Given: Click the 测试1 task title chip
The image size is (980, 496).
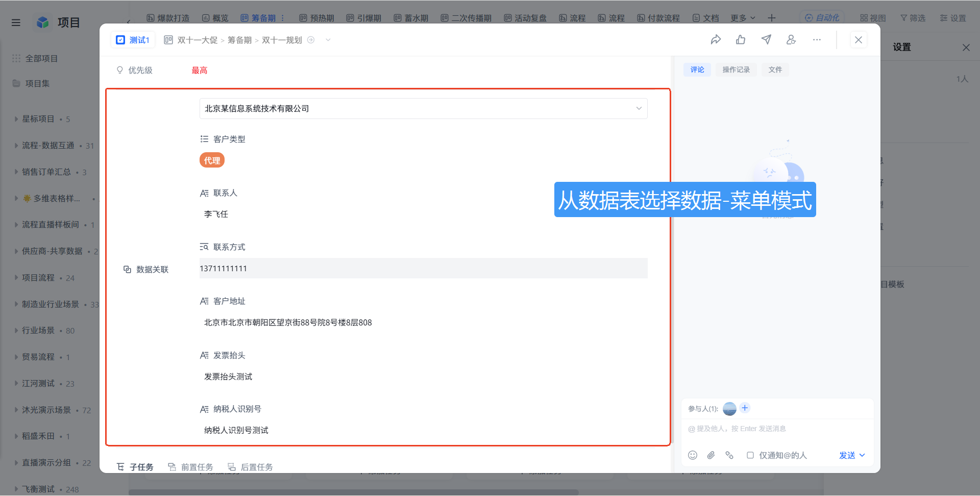Looking at the screenshot, I should (x=133, y=40).
